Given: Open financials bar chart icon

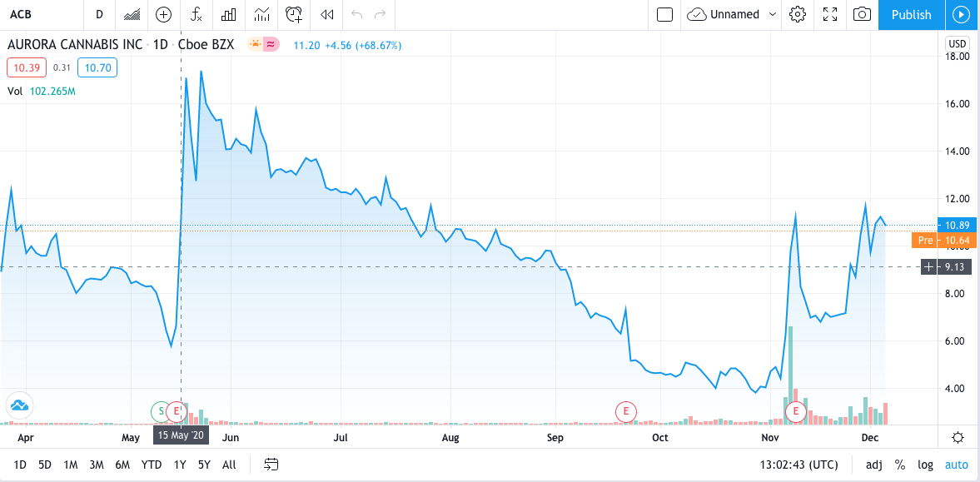Looking at the screenshot, I should pyautogui.click(x=229, y=14).
